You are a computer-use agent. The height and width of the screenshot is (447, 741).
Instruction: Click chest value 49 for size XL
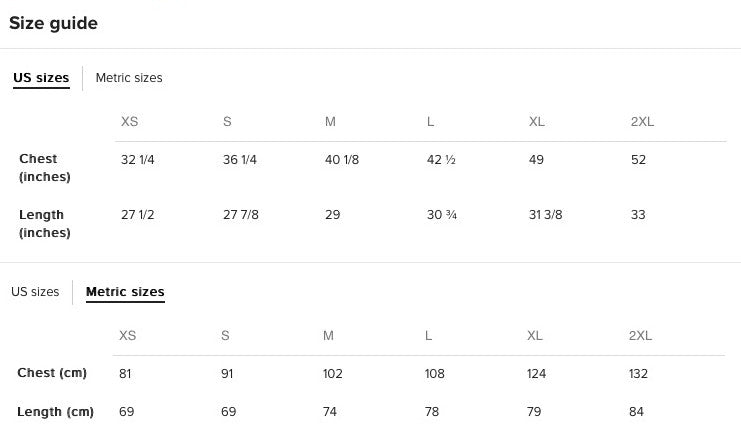[536, 160]
